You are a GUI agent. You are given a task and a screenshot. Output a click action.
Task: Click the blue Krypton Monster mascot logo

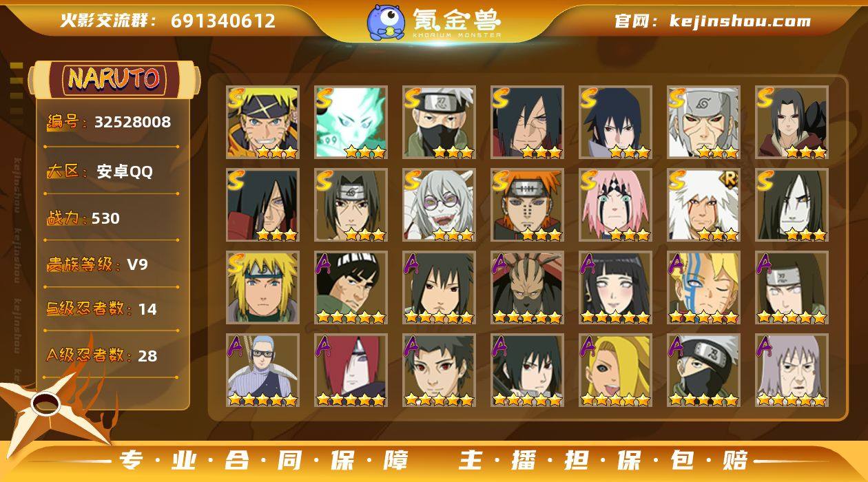385,21
